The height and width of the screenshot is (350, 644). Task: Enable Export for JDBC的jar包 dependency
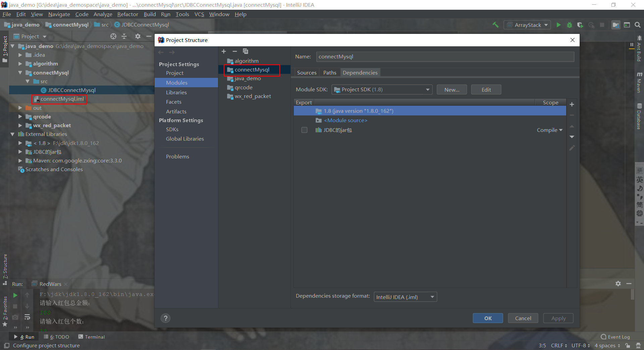pos(304,130)
